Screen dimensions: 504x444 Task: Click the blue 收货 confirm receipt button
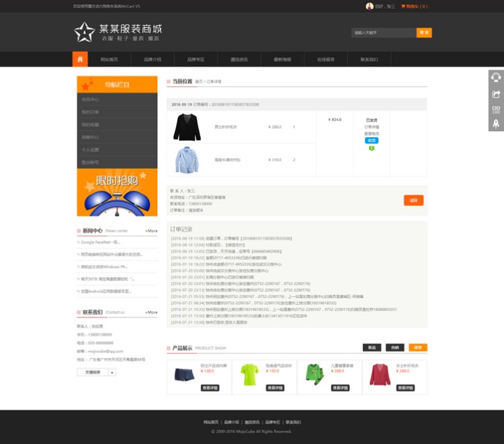click(372, 141)
